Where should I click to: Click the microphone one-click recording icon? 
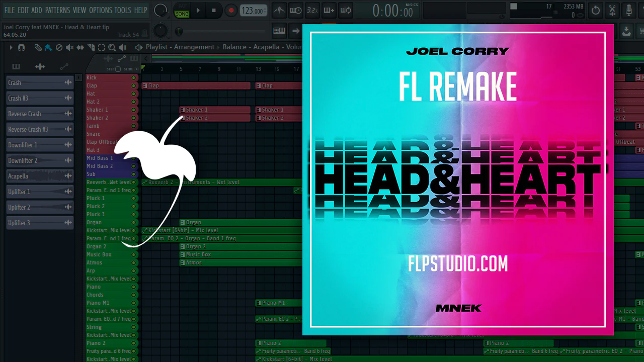pyautogui.click(x=629, y=10)
